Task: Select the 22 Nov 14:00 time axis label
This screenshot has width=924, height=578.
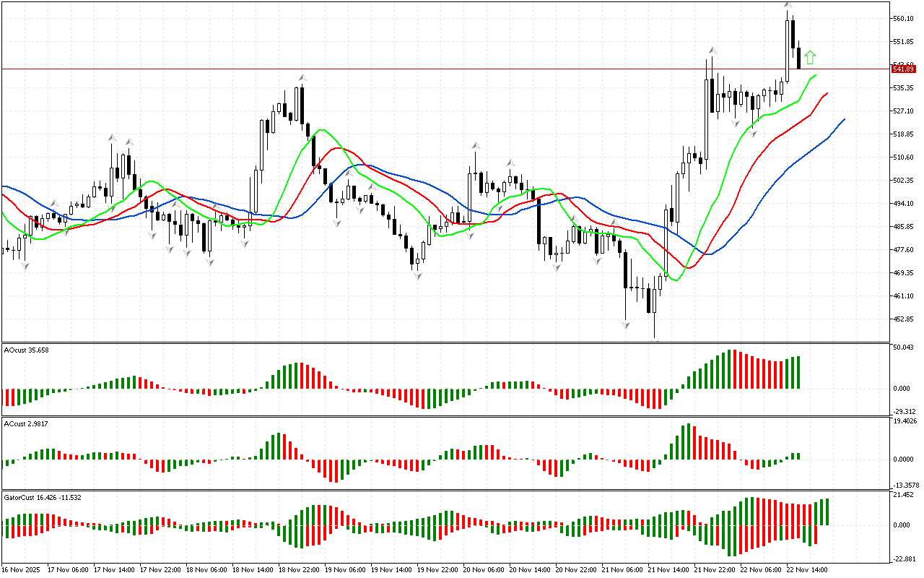Action: pyautogui.click(x=805, y=569)
